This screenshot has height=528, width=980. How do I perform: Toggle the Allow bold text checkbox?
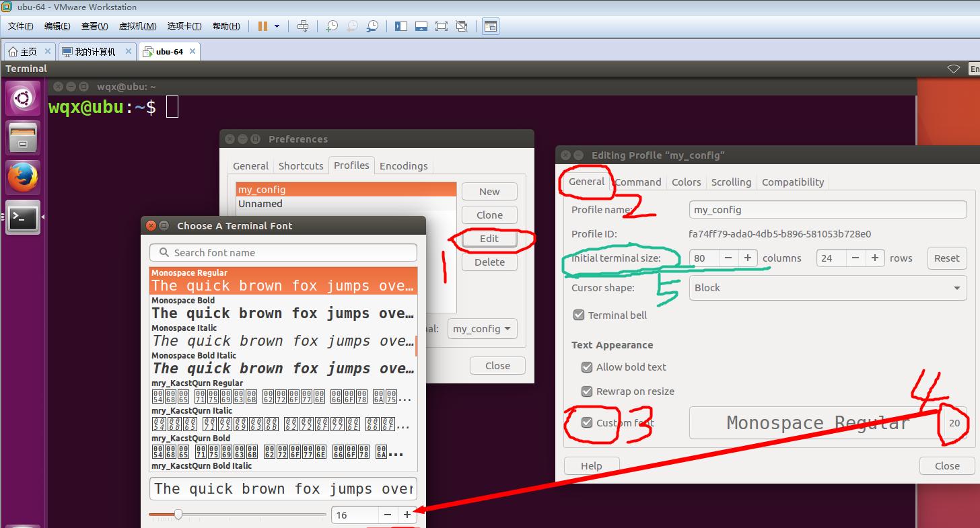(586, 367)
